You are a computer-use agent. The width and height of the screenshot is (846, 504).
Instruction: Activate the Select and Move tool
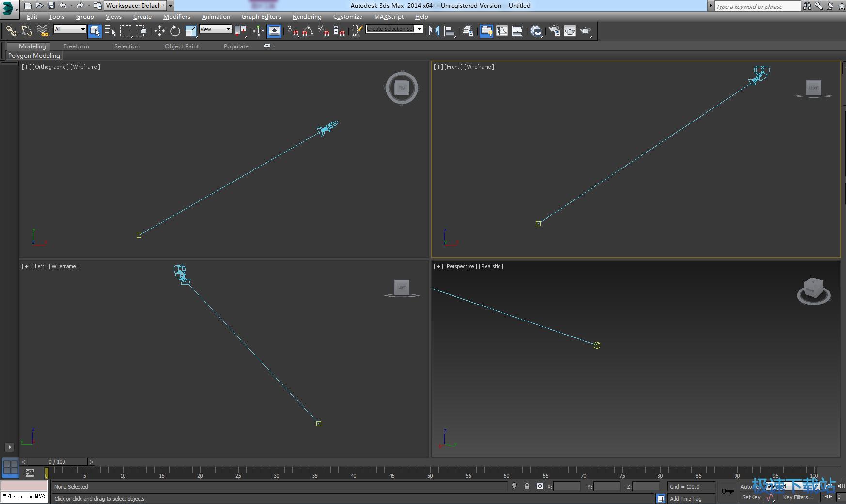[x=159, y=31]
